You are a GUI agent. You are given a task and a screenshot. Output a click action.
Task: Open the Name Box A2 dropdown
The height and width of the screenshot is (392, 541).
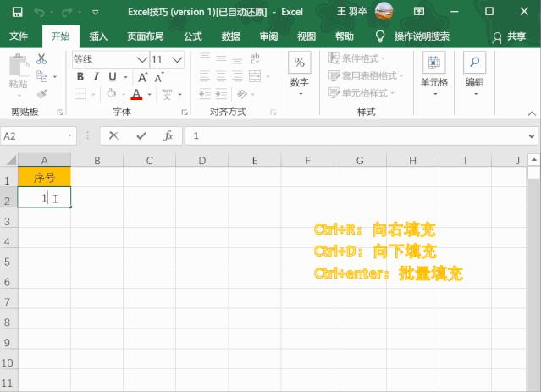69,135
